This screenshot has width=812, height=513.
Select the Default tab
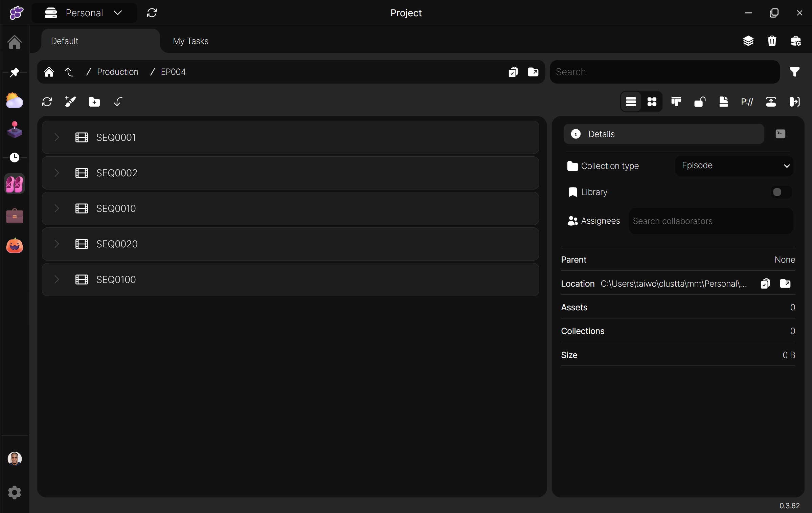pyautogui.click(x=65, y=41)
